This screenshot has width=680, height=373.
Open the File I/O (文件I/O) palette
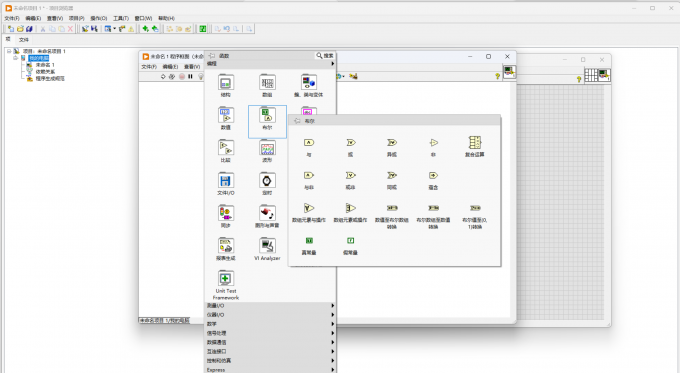tap(226, 184)
